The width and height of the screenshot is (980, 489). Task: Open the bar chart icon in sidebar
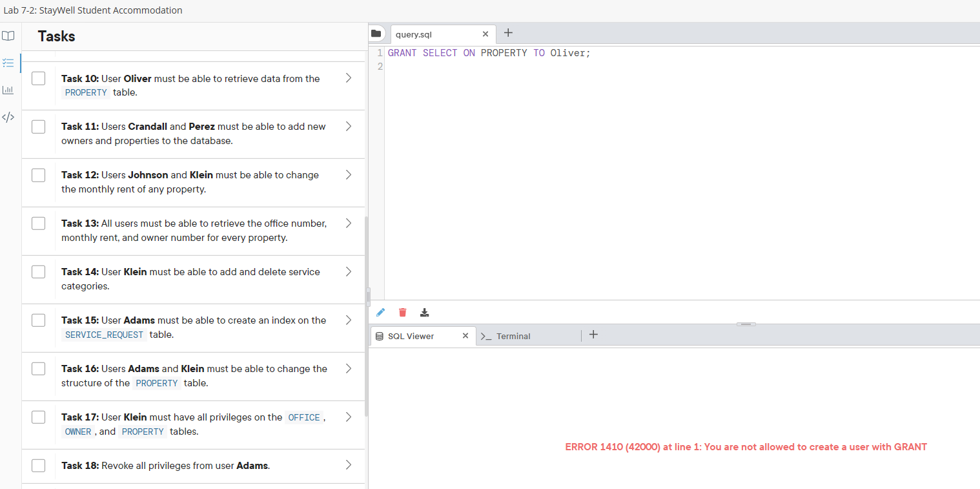[8, 90]
